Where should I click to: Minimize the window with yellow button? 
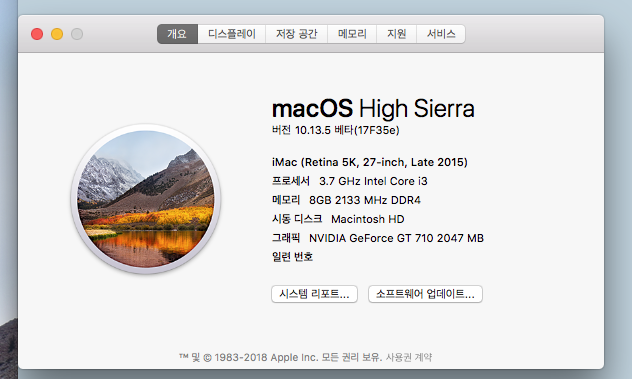click(57, 34)
